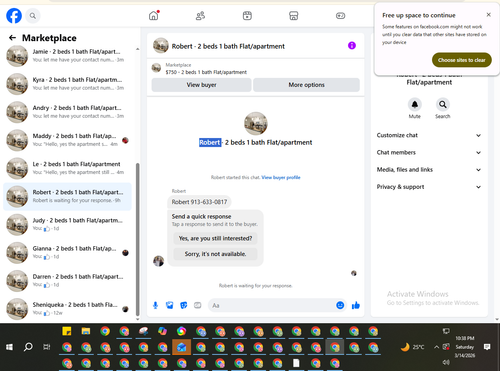Open Jamie's conversation in the list
This screenshot has height=371, width=500.
click(67, 56)
